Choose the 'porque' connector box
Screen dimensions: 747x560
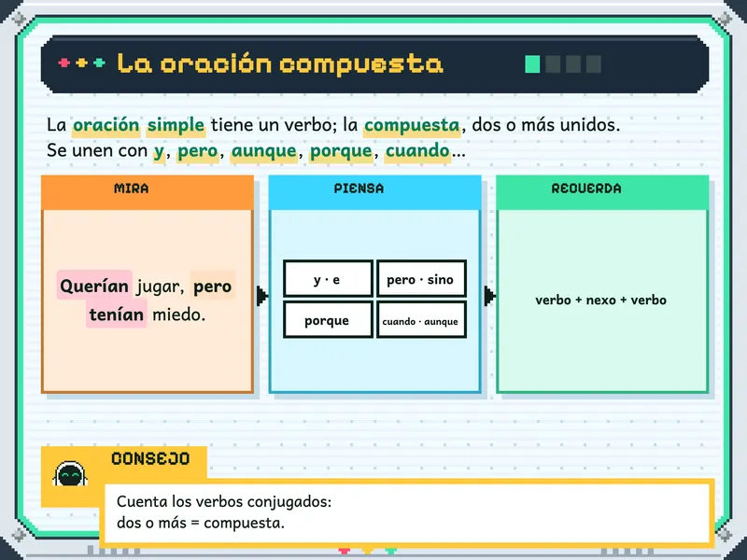point(328,319)
